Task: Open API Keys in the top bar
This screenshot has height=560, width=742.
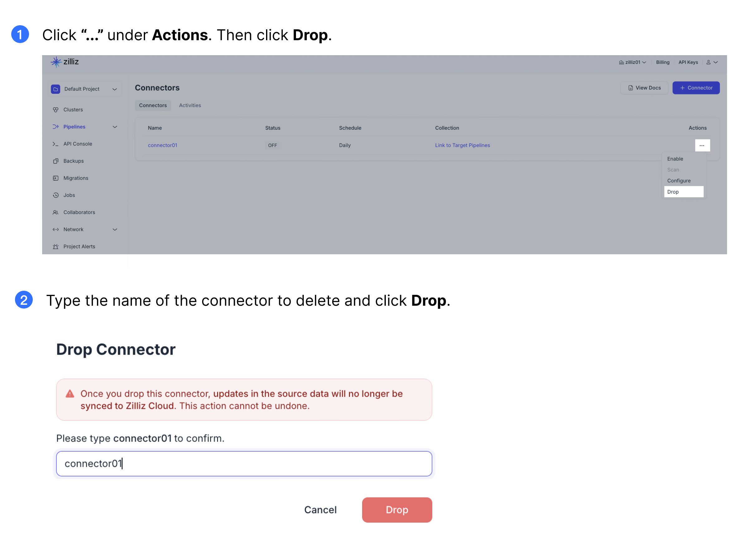Action: 688,63
